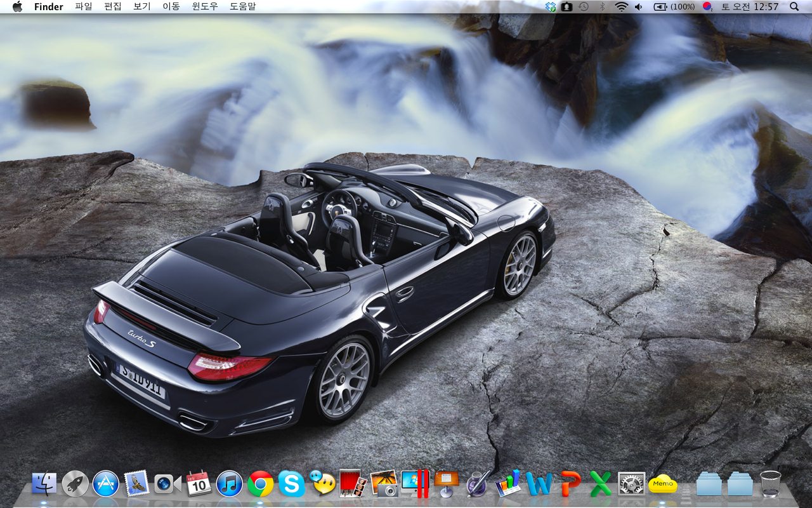
Task: Launch iTunes music note icon
Action: (230, 485)
